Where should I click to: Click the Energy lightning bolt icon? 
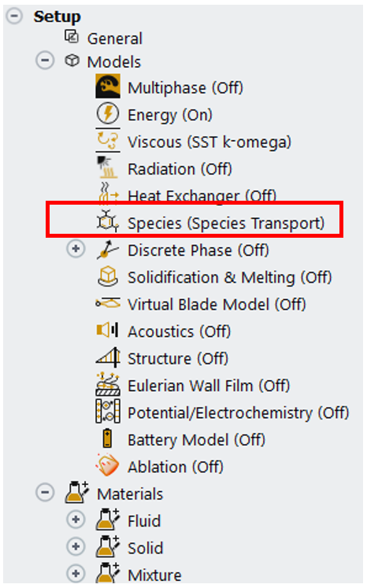click(x=108, y=113)
